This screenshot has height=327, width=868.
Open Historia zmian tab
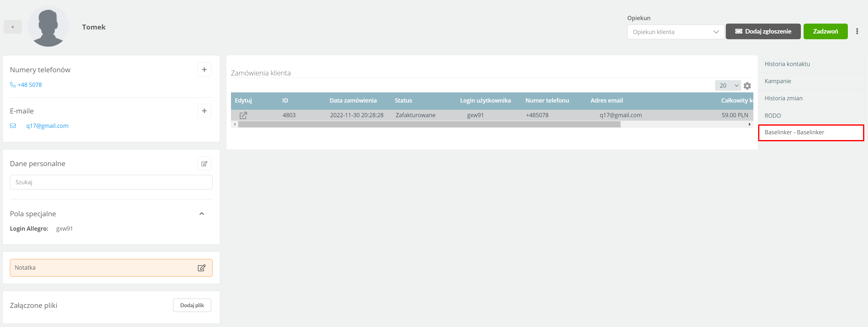click(x=811, y=98)
